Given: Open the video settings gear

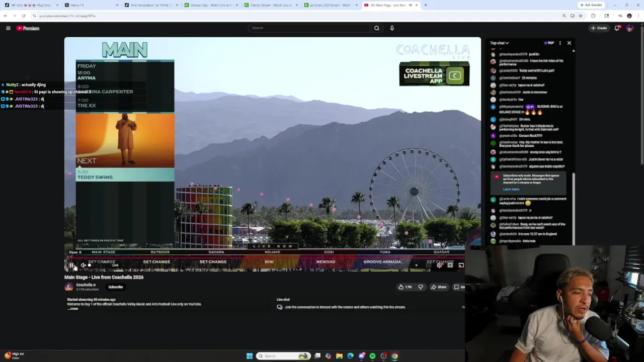Looking at the screenshot, I should coord(439,265).
